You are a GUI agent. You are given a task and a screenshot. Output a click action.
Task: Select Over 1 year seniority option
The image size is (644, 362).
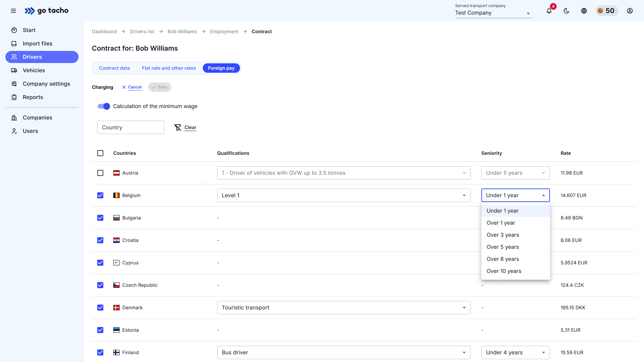coord(516,223)
